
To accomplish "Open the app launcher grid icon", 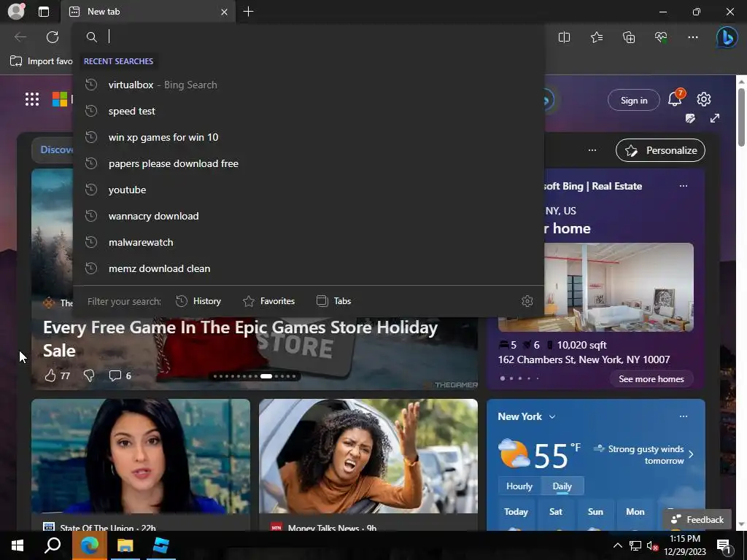I will click(x=32, y=99).
